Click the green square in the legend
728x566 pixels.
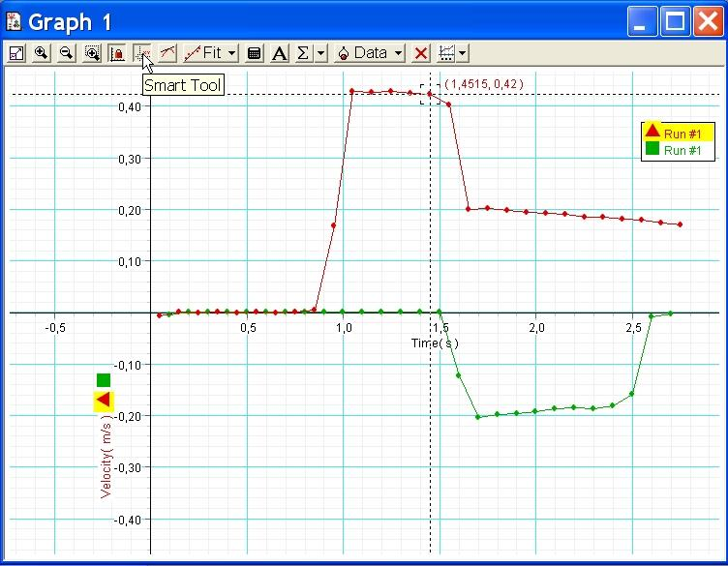pos(652,148)
